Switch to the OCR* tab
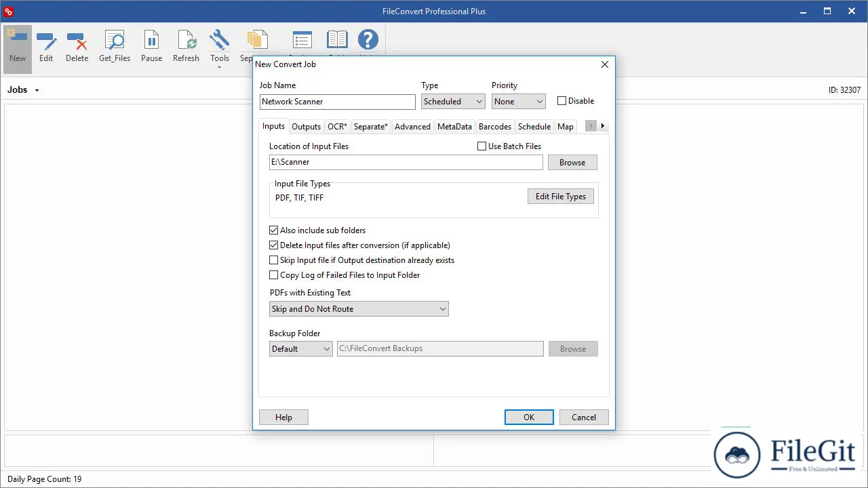The height and width of the screenshot is (488, 868). 337,127
